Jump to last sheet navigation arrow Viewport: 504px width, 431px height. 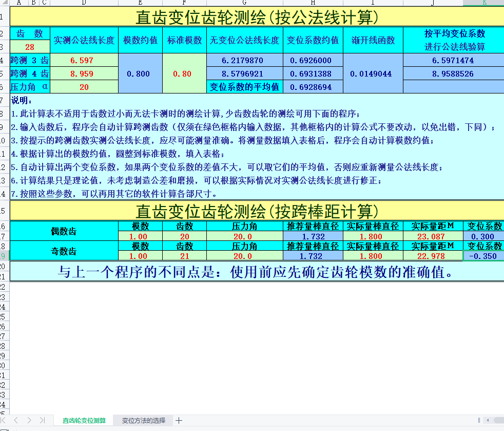[x=42, y=420]
